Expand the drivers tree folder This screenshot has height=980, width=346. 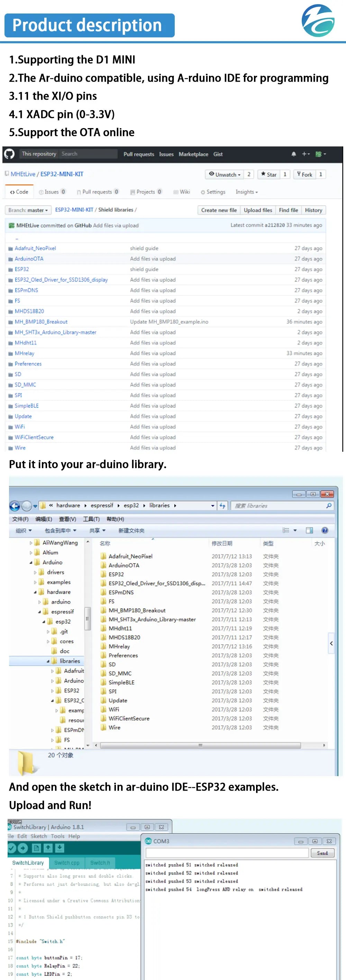[35, 572]
